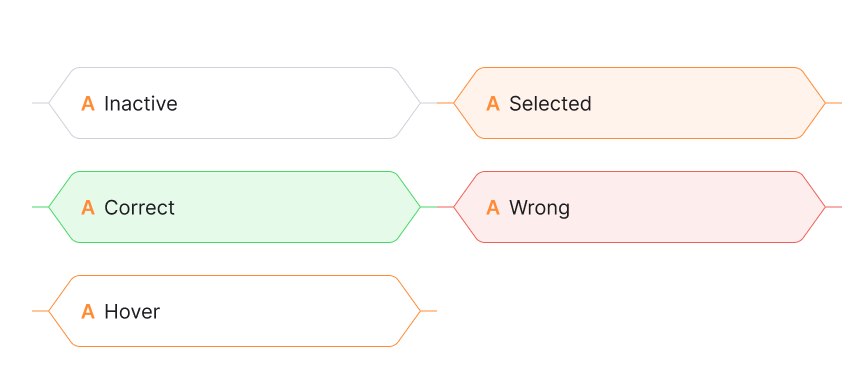The image size is (849, 365).
Task: Click the peach-filled area of Selected hexagon
Action: coord(704,103)
